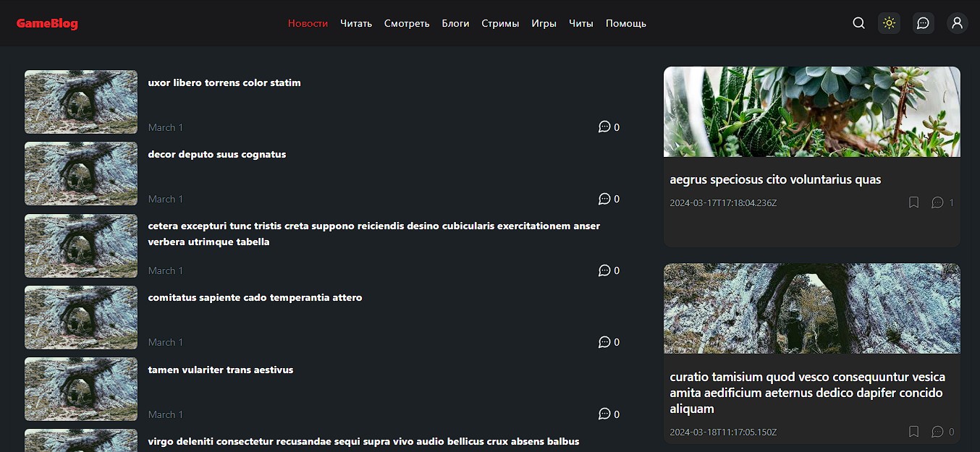Screen dimensions: 980x452
Task: Open the Стримы menu item
Action: 500,23
